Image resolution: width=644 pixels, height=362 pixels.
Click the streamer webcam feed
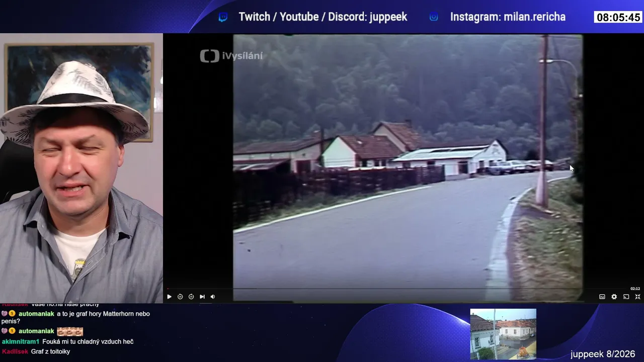[x=82, y=168]
